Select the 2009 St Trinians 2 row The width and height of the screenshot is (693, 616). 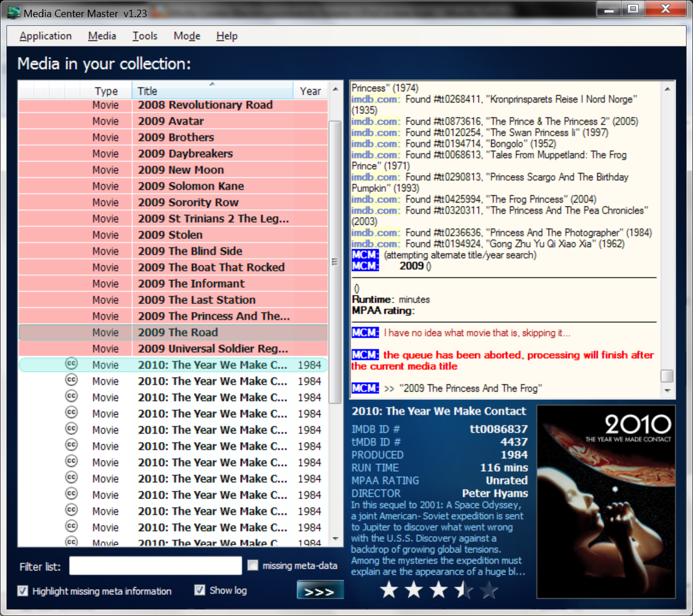pos(173,218)
